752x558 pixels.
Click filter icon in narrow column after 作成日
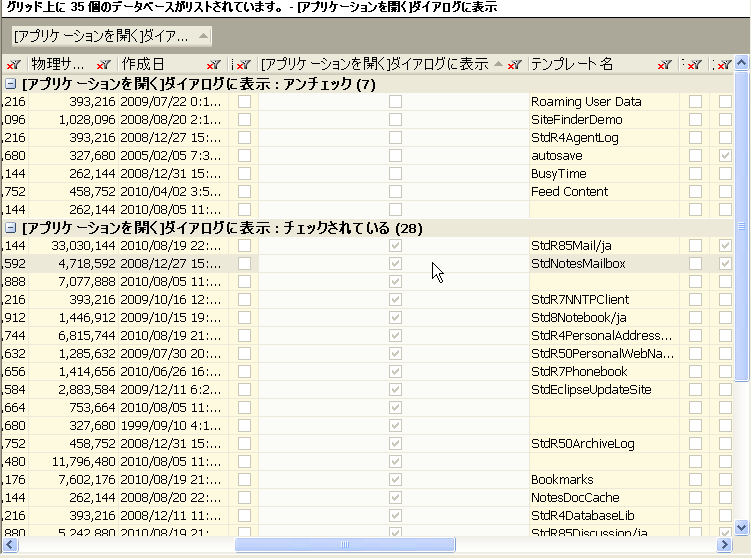click(x=245, y=65)
